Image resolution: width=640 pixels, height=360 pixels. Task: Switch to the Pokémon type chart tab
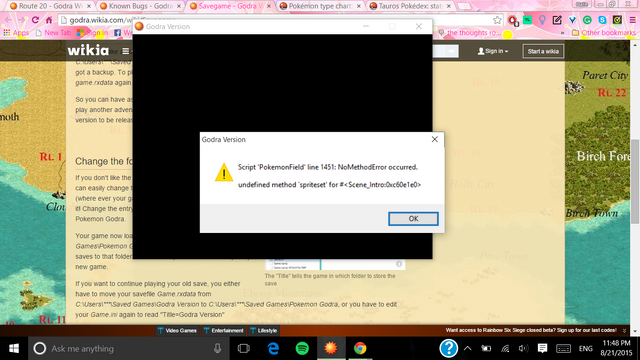320,6
